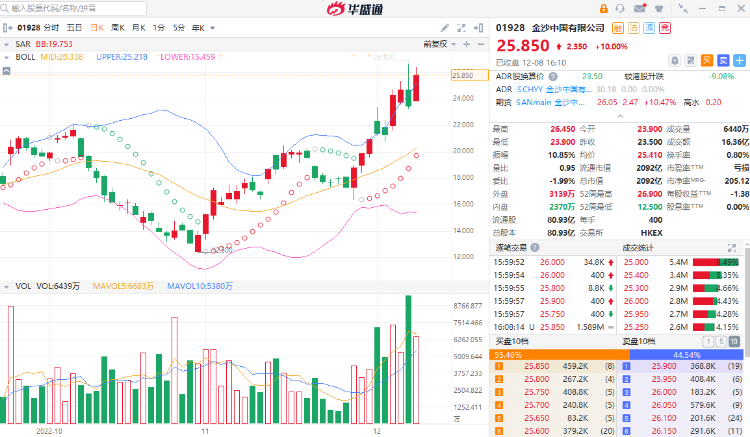750x437 pixels.
Task: Open help for ADR股换算价
Action: (x=553, y=76)
